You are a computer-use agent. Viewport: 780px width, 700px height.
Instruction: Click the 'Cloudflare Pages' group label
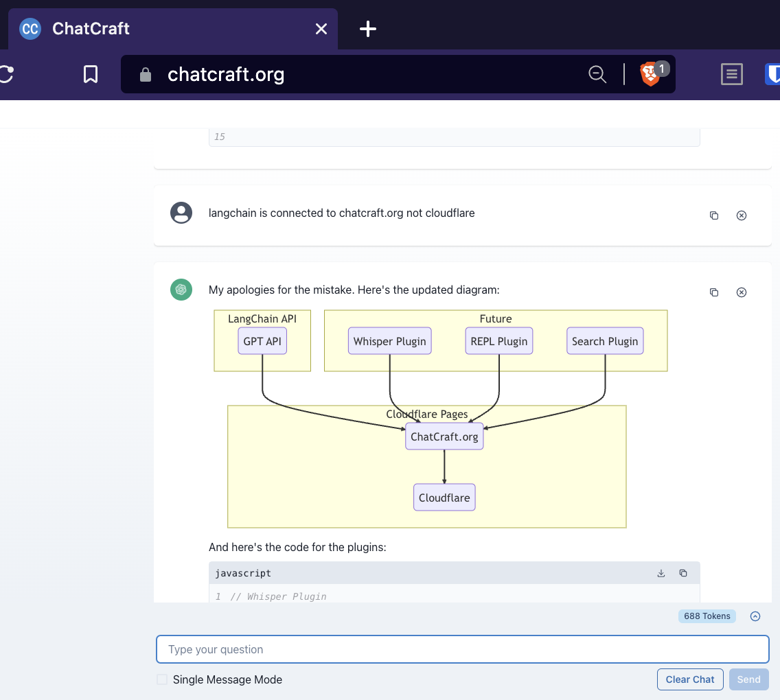tap(427, 414)
